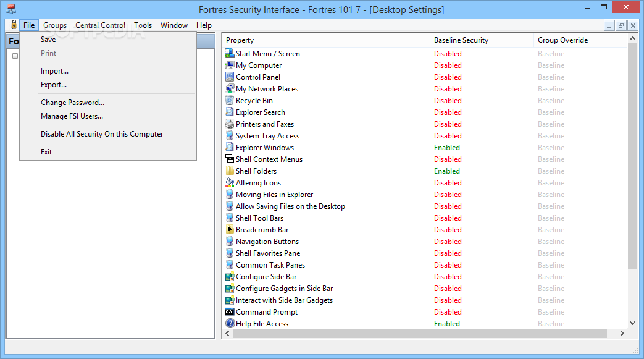Click the vertical scrollbar up arrow
This screenshot has width=644, height=359.
(x=632, y=38)
